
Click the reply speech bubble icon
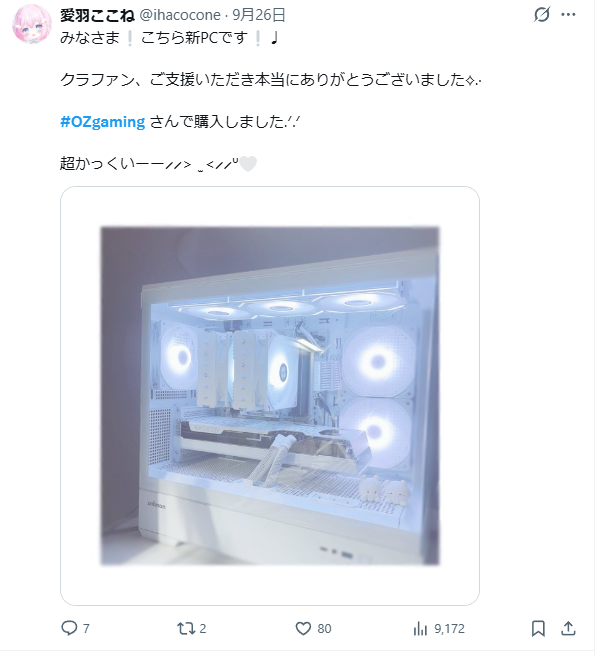69,628
